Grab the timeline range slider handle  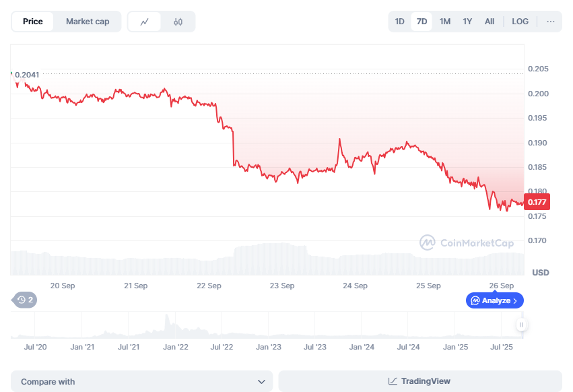click(x=520, y=325)
